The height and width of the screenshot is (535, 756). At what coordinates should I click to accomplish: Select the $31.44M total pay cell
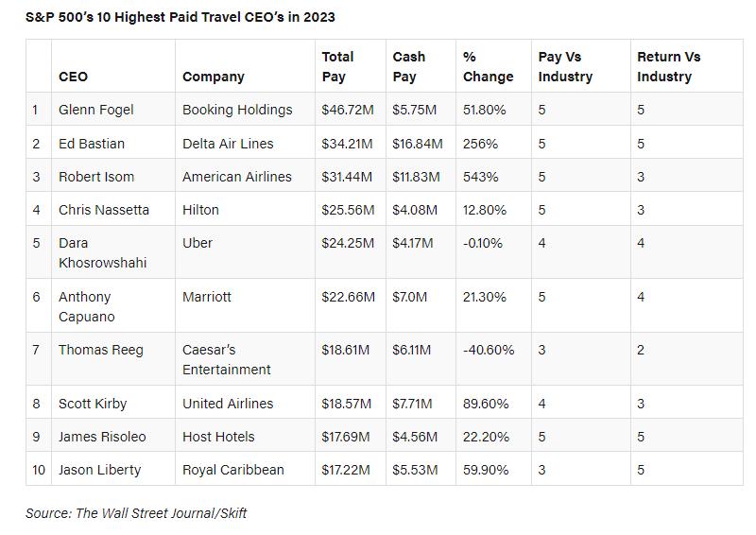(x=348, y=177)
